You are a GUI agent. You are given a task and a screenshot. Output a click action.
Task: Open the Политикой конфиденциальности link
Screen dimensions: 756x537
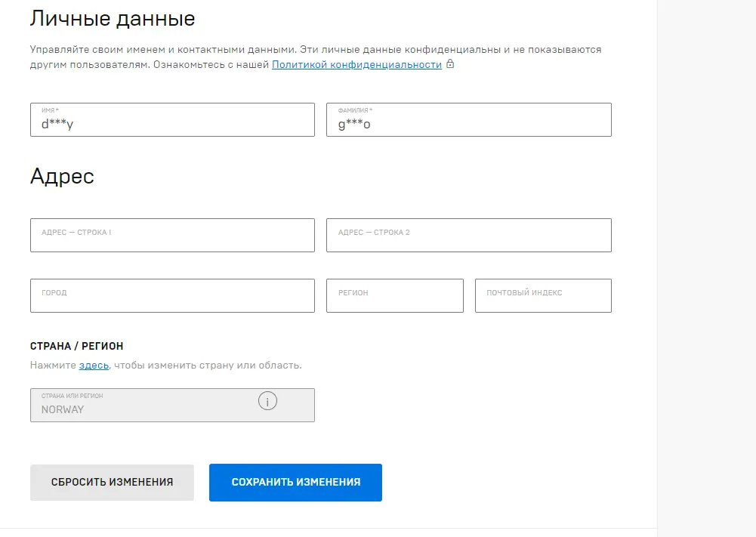click(x=356, y=65)
